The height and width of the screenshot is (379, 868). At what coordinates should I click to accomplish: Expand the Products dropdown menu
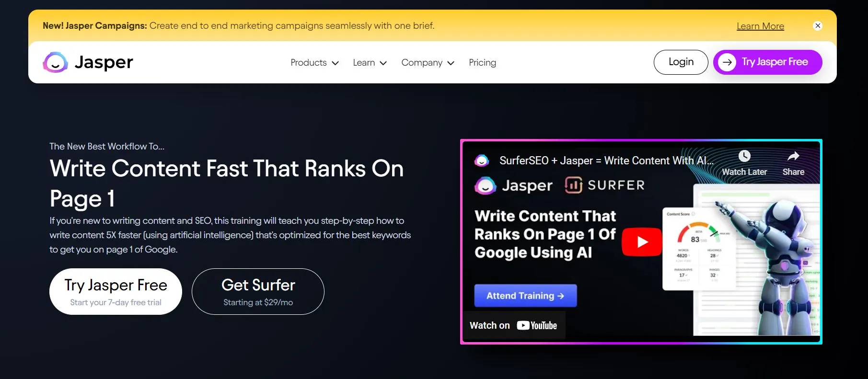pos(314,63)
